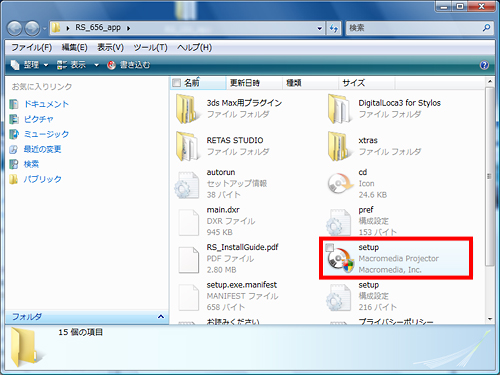Click the scroll down arrow of file list

[x=489, y=319]
